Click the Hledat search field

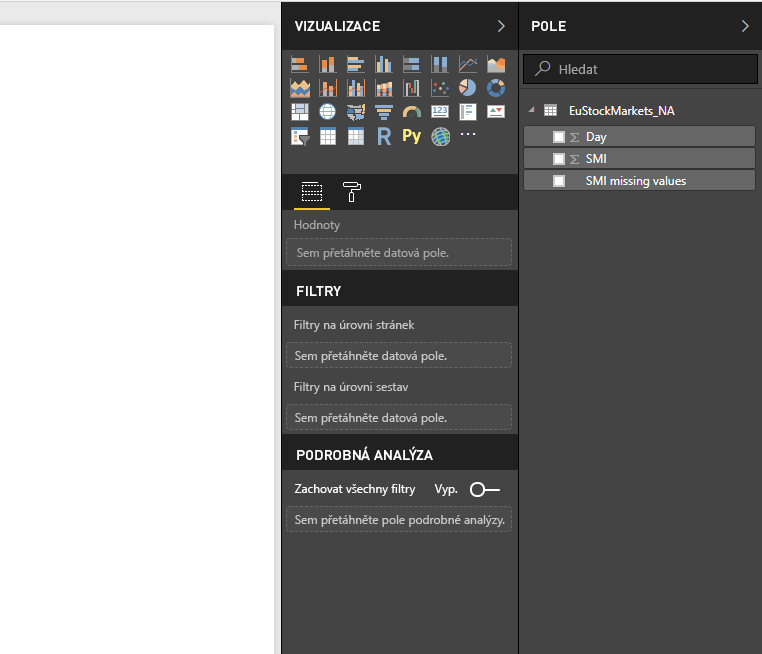click(640, 69)
